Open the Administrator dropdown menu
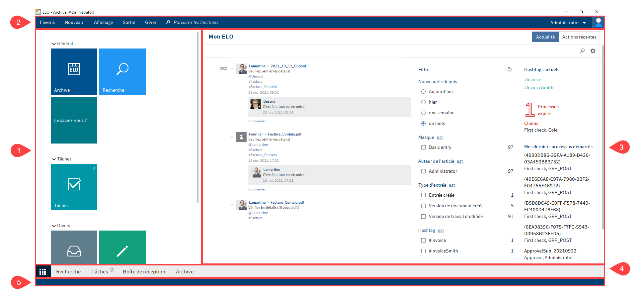The image size is (644, 295). pos(568,23)
